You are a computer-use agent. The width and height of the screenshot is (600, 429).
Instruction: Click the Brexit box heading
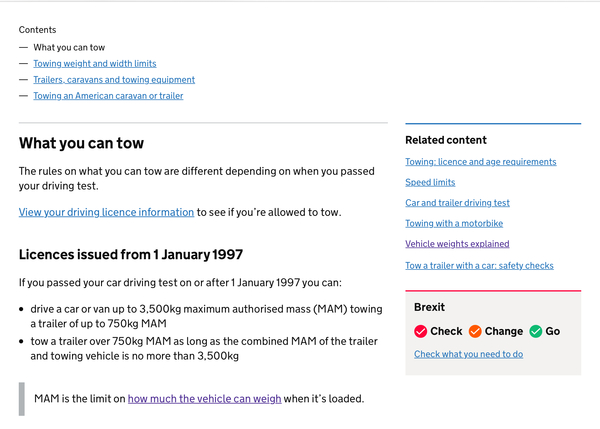coord(429,307)
